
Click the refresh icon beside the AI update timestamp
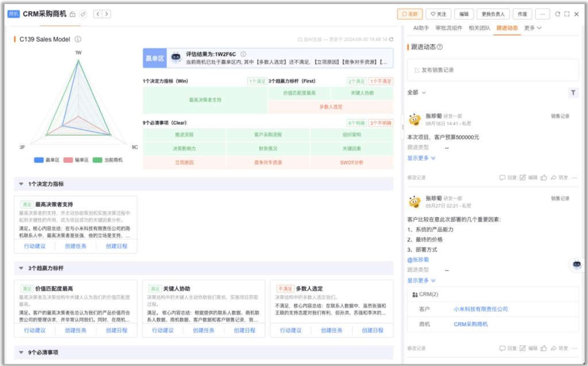392,40
